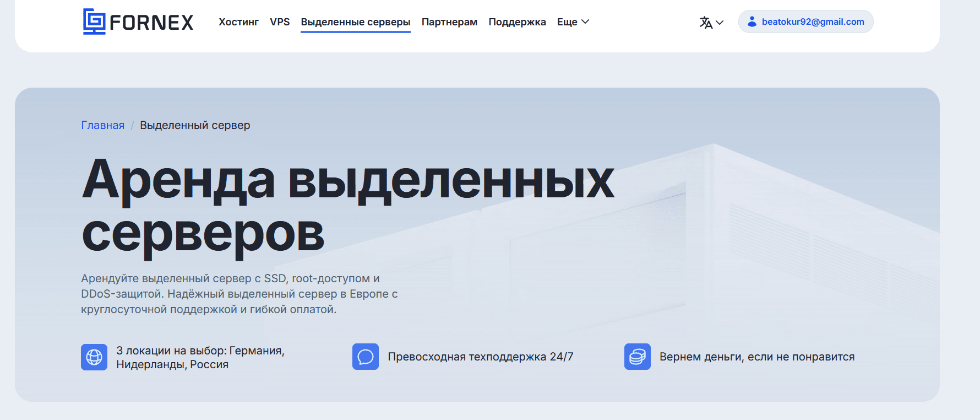This screenshot has width=980, height=420.
Task: Expand the Еще dropdown menu
Action: (567, 22)
